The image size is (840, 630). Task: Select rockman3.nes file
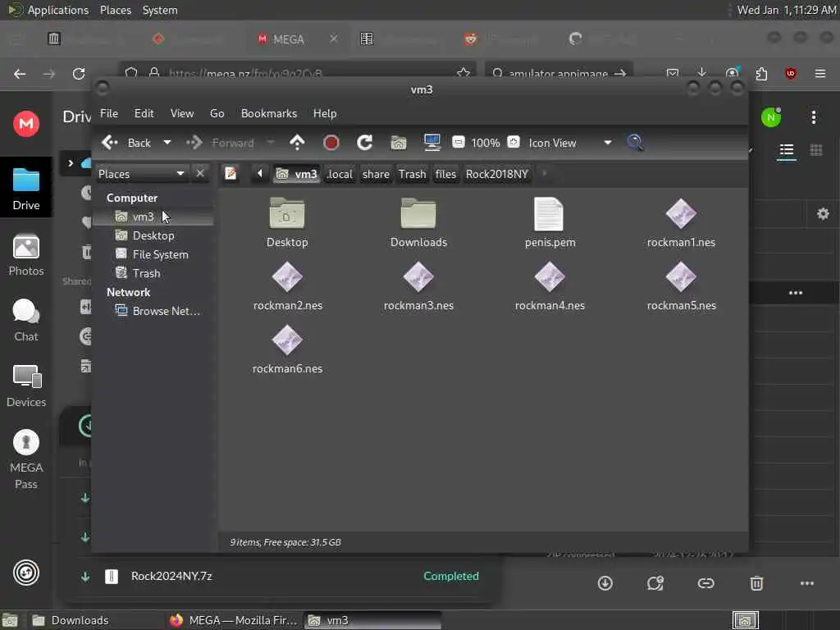tap(418, 286)
